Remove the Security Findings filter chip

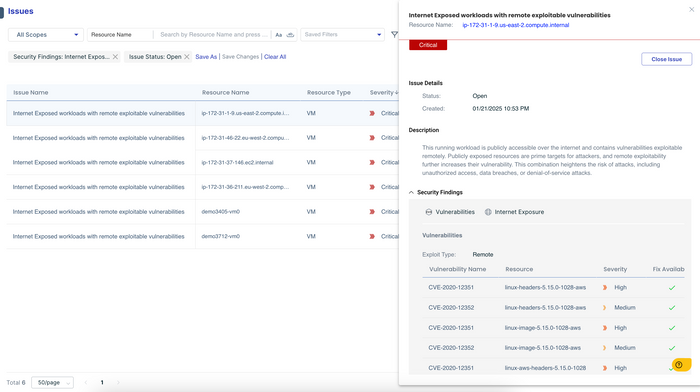pyautogui.click(x=115, y=57)
